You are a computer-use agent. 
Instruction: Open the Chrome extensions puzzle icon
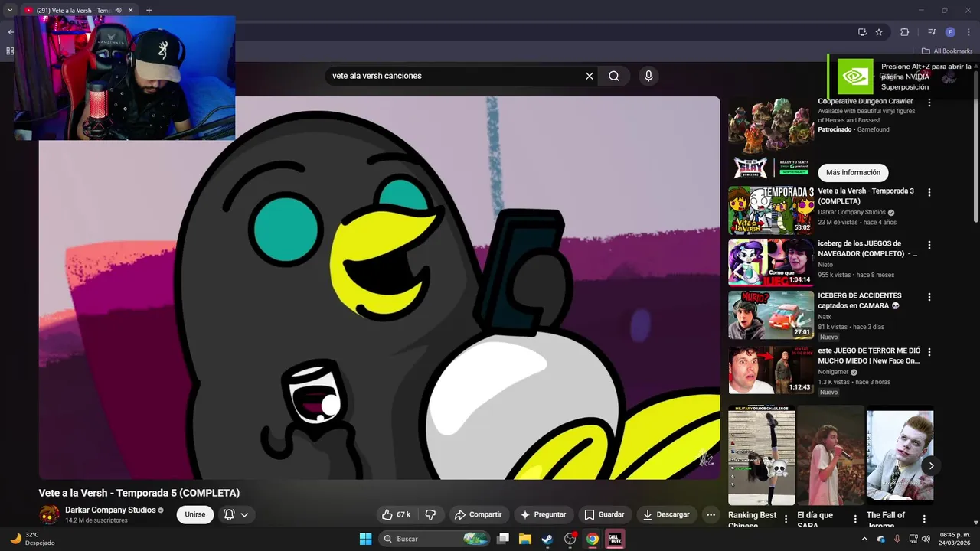[905, 32]
